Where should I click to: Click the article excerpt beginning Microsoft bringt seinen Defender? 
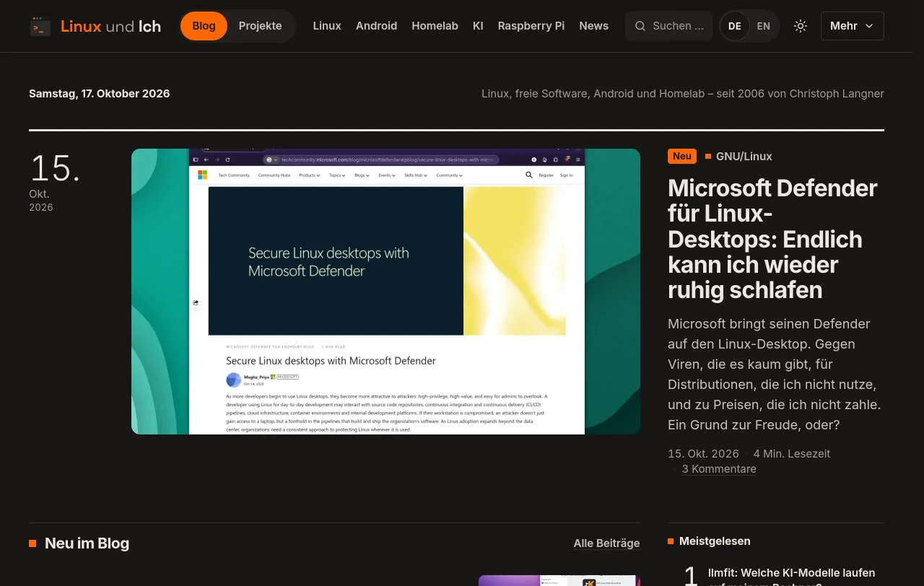[x=774, y=375]
